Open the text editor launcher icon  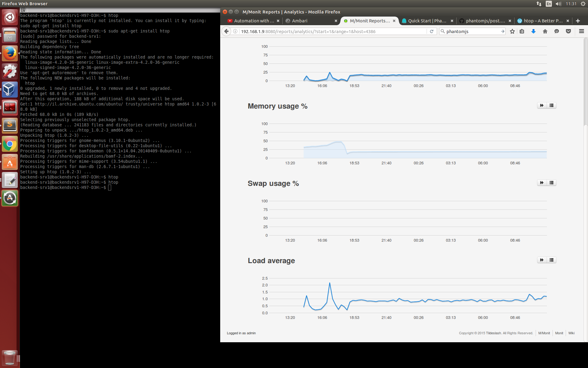pos(10,180)
